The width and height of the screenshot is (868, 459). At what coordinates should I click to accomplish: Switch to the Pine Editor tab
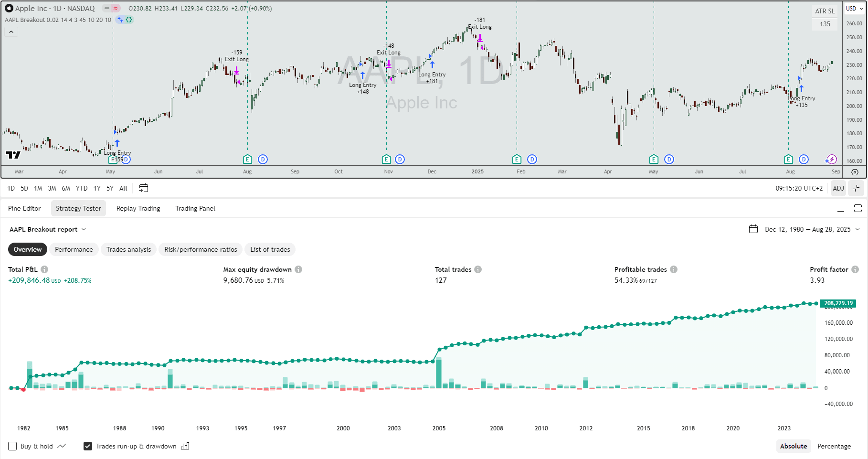[x=24, y=208]
